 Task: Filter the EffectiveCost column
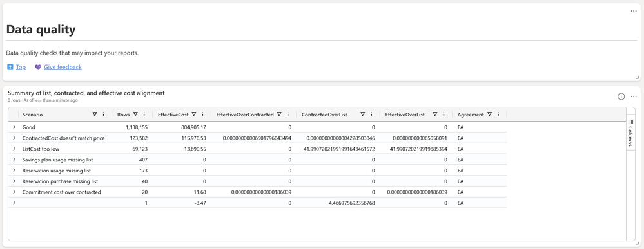(194, 115)
